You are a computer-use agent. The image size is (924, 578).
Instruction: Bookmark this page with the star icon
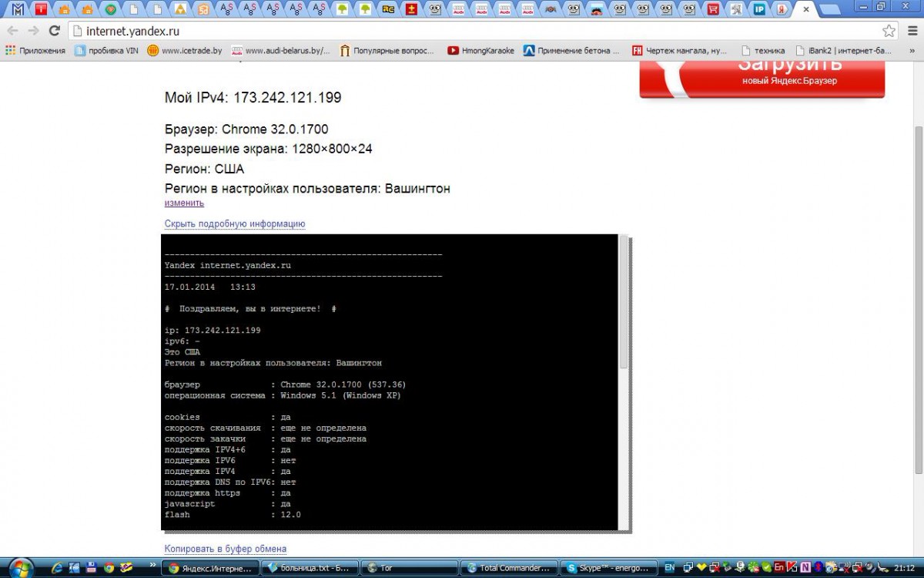pyautogui.click(x=889, y=31)
